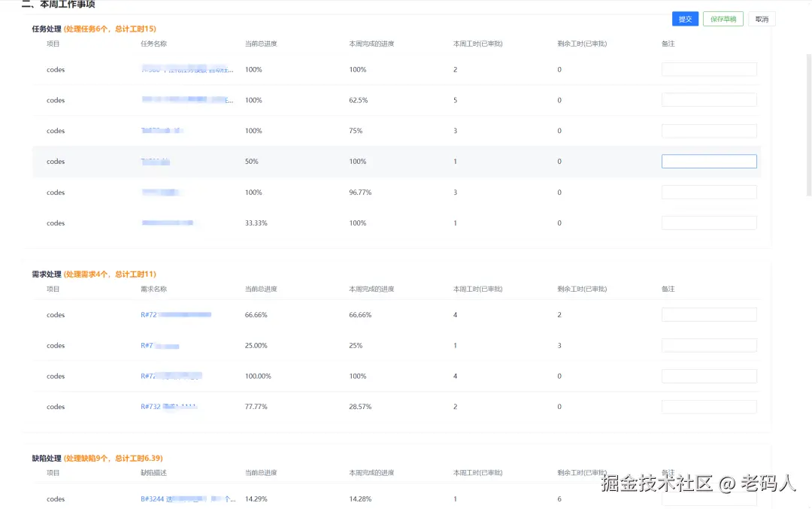The width and height of the screenshot is (812, 509).
Task: Click the 14.28% weekly progress cell
Action: pyautogui.click(x=360, y=499)
